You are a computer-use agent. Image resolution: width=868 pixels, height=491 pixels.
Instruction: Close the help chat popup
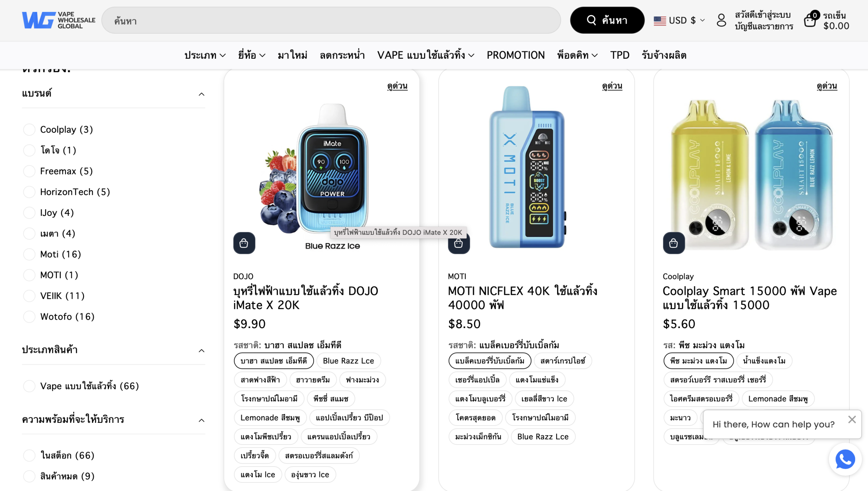pyautogui.click(x=852, y=419)
